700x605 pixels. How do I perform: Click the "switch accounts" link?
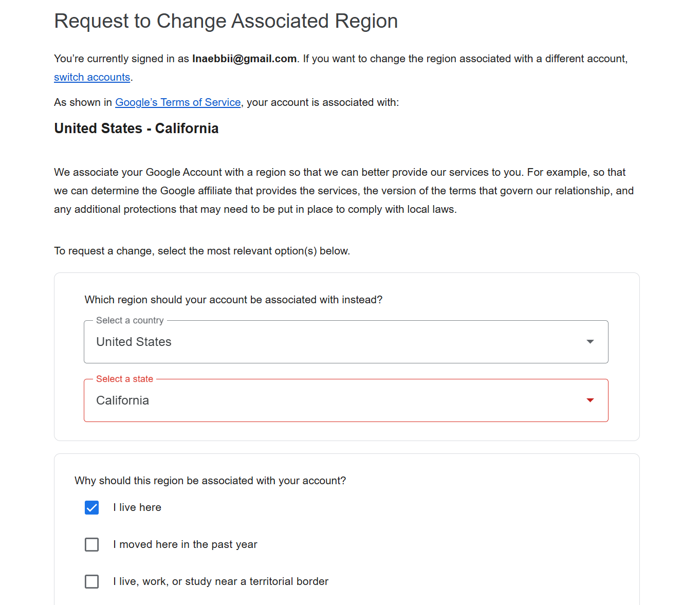point(92,77)
